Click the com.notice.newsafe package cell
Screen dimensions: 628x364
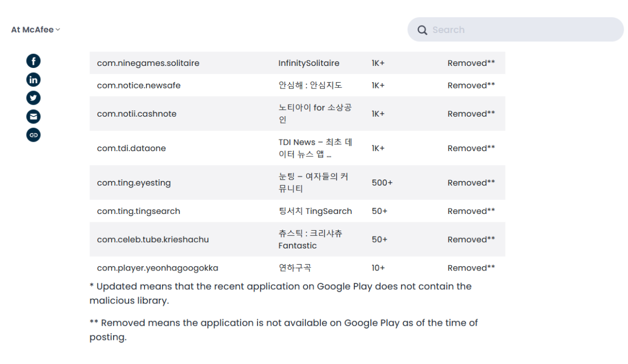pyautogui.click(x=139, y=85)
